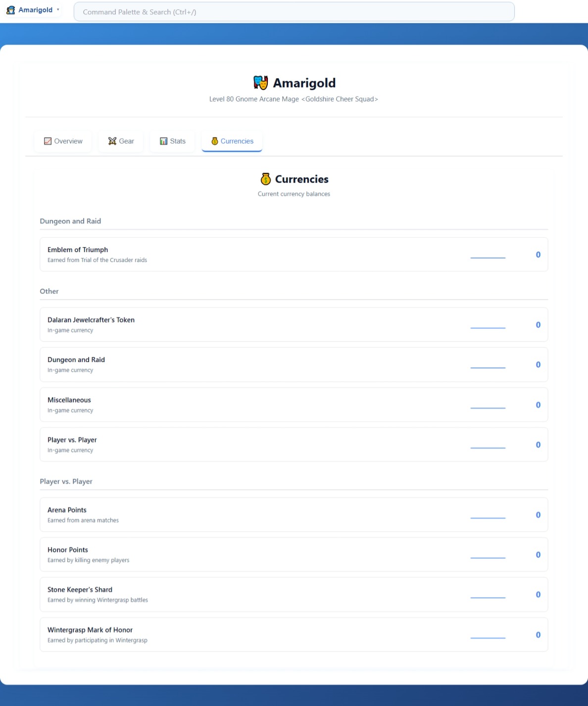Click the mage class icon beside Amarigold heading
Viewport: 588px width, 706px height.
point(260,83)
